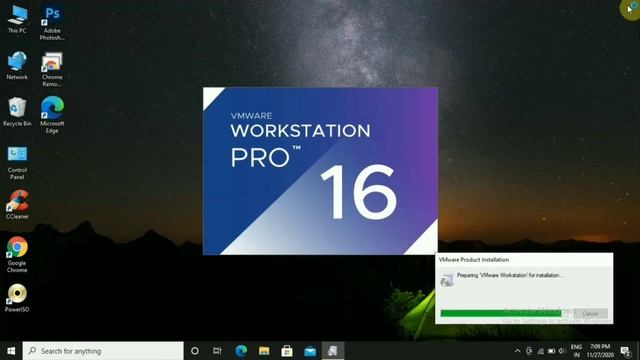Select the Network desktop icon
640x360 pixels.
click(x=17, y=65)
